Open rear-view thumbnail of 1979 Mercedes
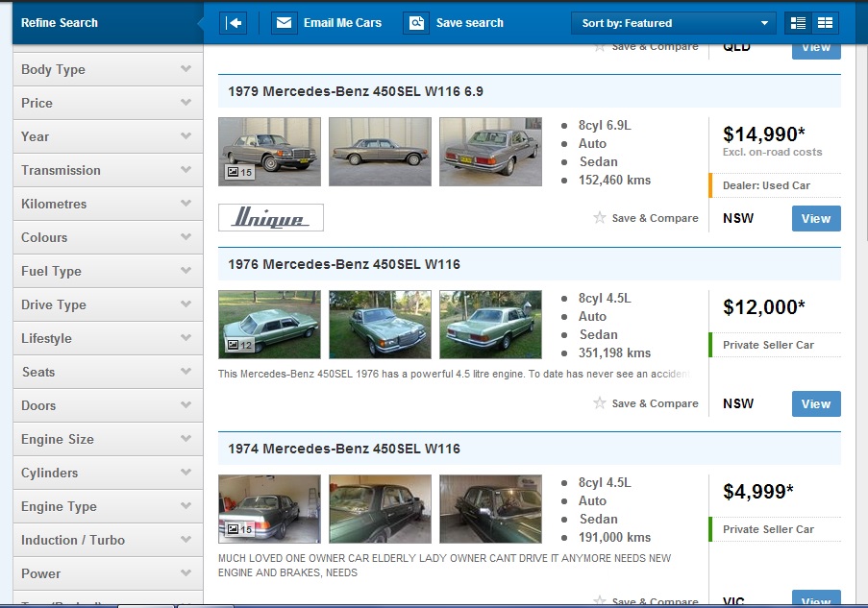 click(490, 152)
